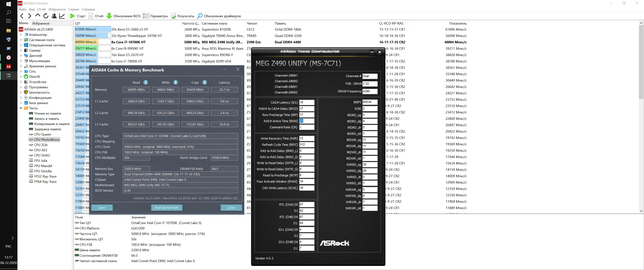Click the driver updates magnifier icon

[200, 16]
